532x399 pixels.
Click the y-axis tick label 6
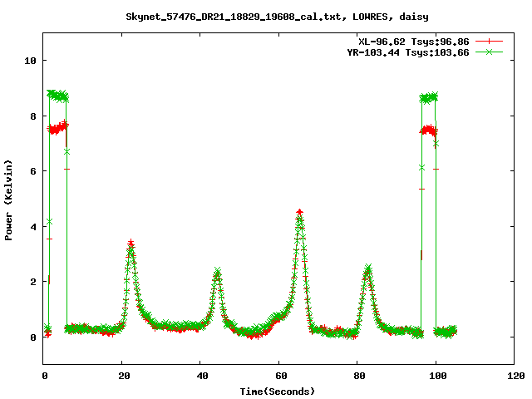pyautogui.click(x=33, y=171)
